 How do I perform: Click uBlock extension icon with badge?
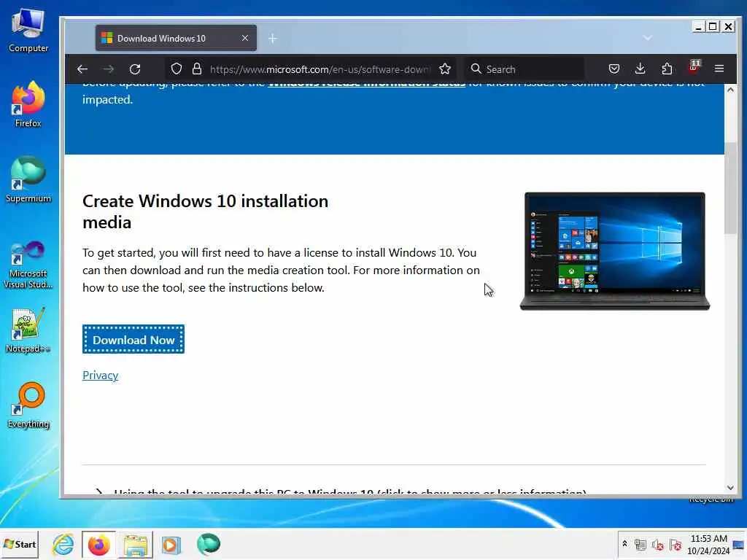[694, 68]
